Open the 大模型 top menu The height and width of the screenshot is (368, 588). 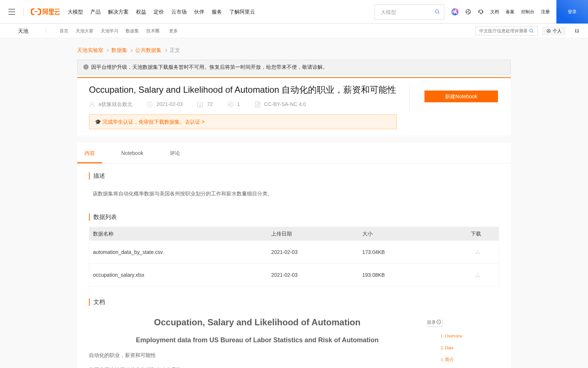click(75, 12)
